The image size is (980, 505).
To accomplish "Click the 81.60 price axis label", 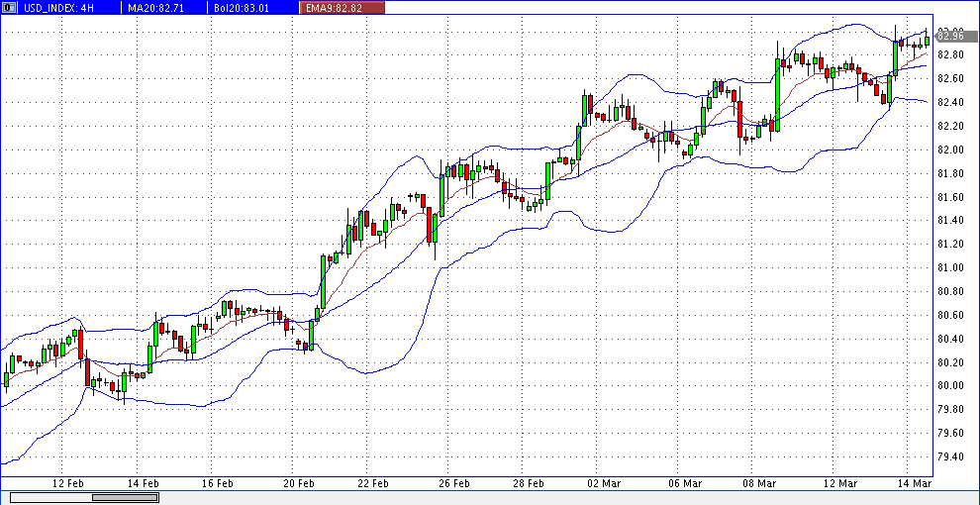I will 949,197.
